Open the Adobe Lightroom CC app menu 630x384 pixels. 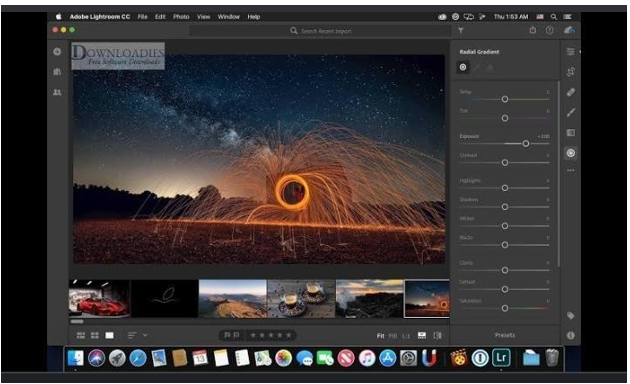point(100,16)
